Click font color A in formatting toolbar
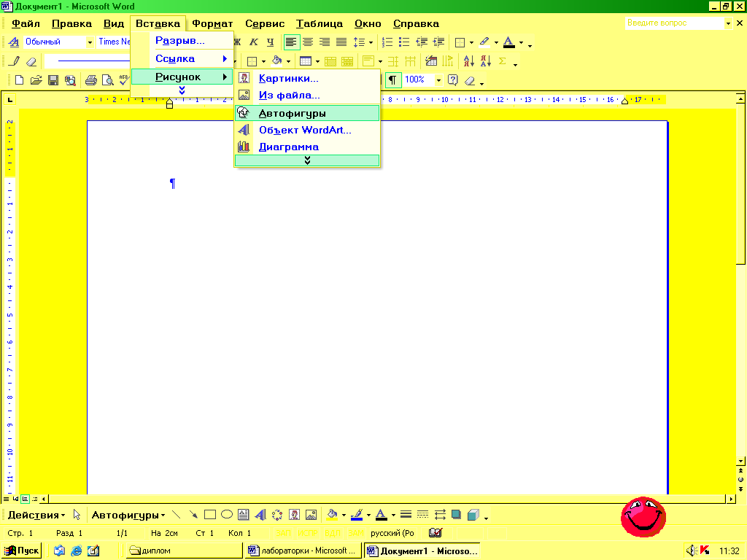 pos(508,42)
